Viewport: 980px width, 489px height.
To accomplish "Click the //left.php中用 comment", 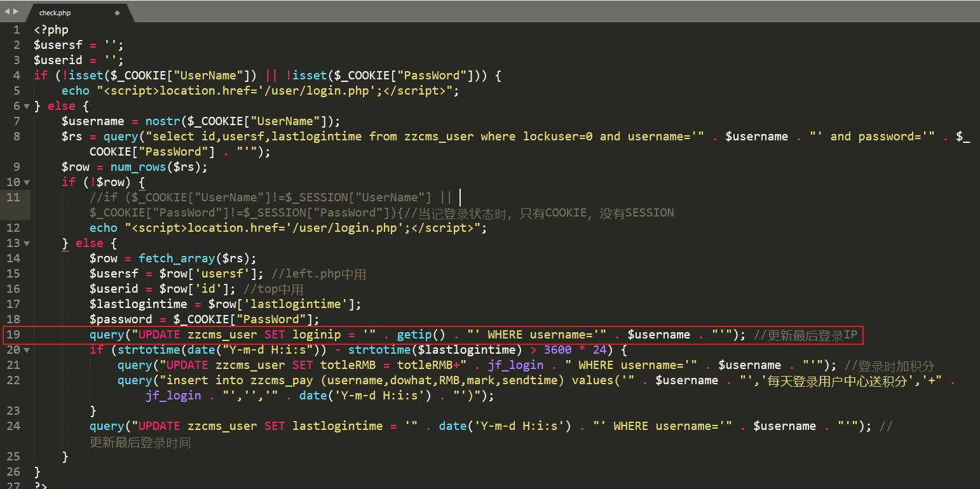I will (x=318, y=274).
